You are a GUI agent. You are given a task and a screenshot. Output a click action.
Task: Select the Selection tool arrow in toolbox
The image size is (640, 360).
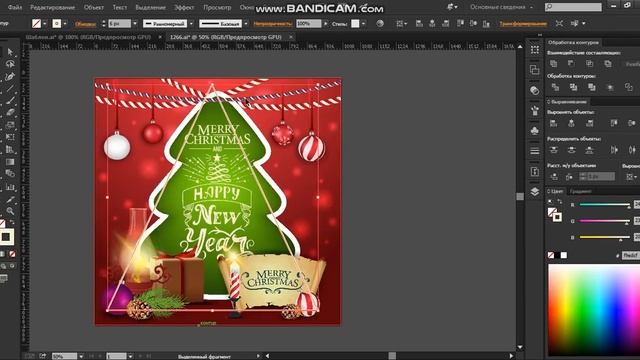tap(10, 52)
